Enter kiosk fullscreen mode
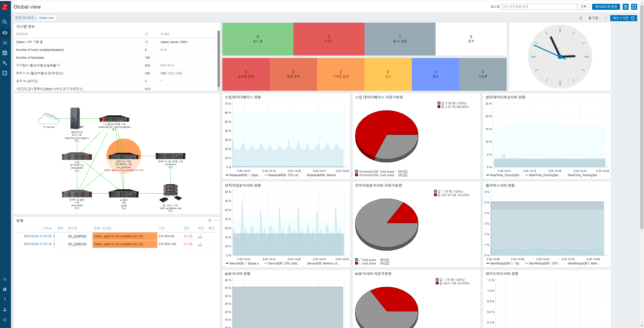Image resolution: width=644 pixels, height=328 pixels. coord(634,7)
